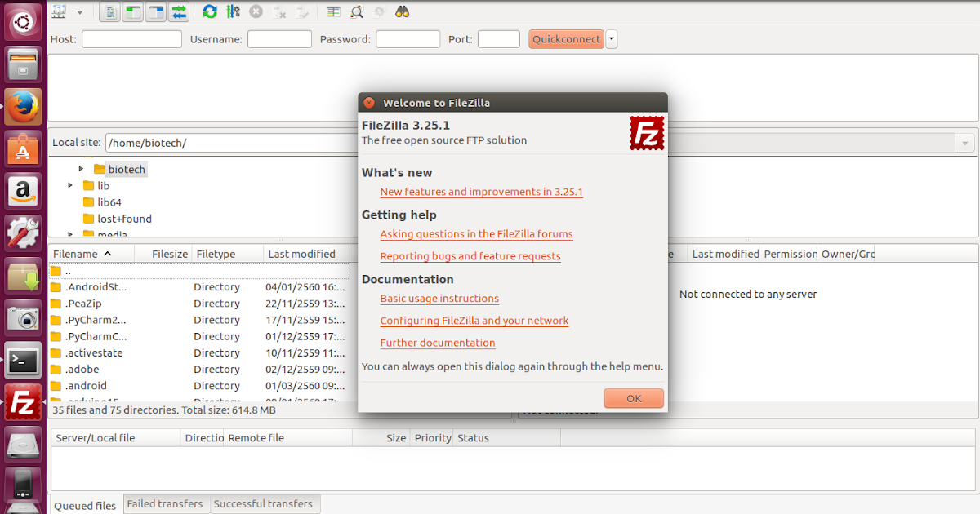Select the .activestate directory row

(199, 352)
